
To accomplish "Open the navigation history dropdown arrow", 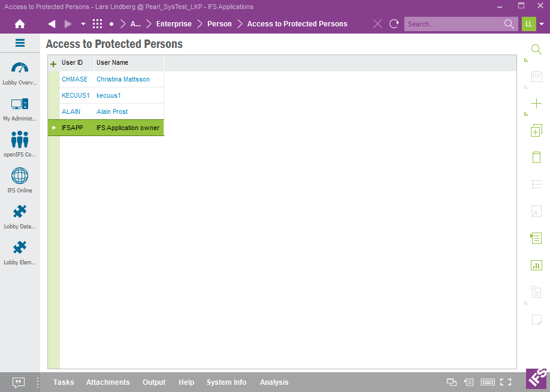I will (83, 24).
